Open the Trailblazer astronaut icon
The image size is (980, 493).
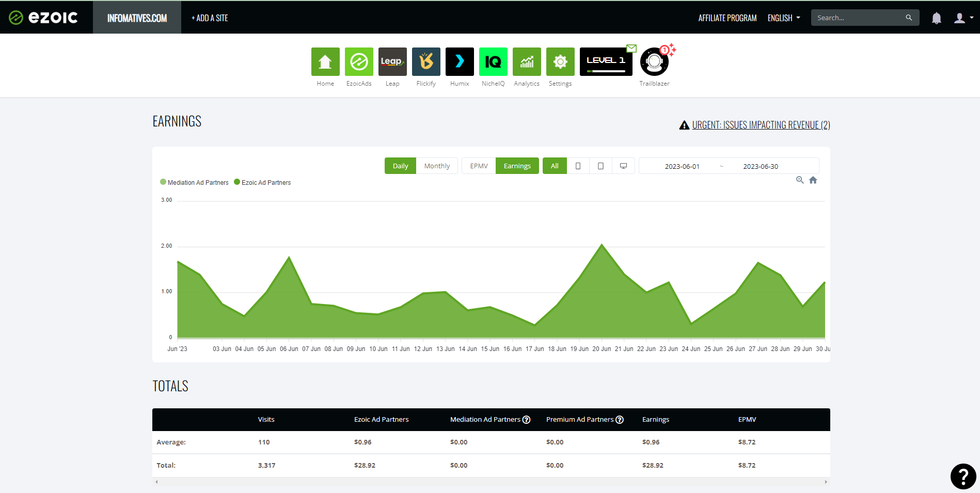(654, 62)
